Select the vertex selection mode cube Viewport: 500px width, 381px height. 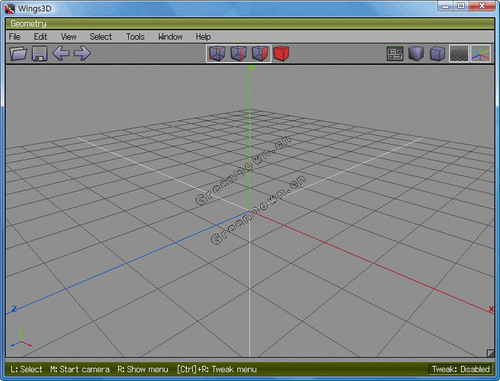pyautogui.click(x=217, y=53)
